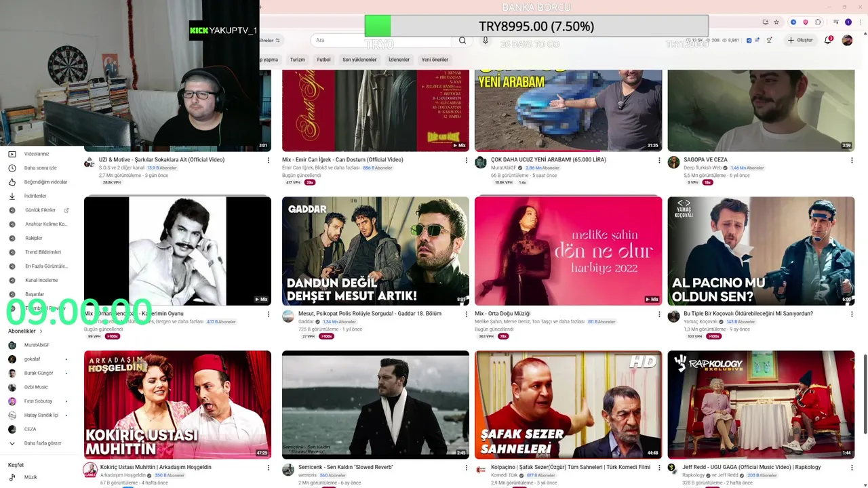868x488 pixels.
Task: Select the Turizm filter chip
Action: coord(298,60)
